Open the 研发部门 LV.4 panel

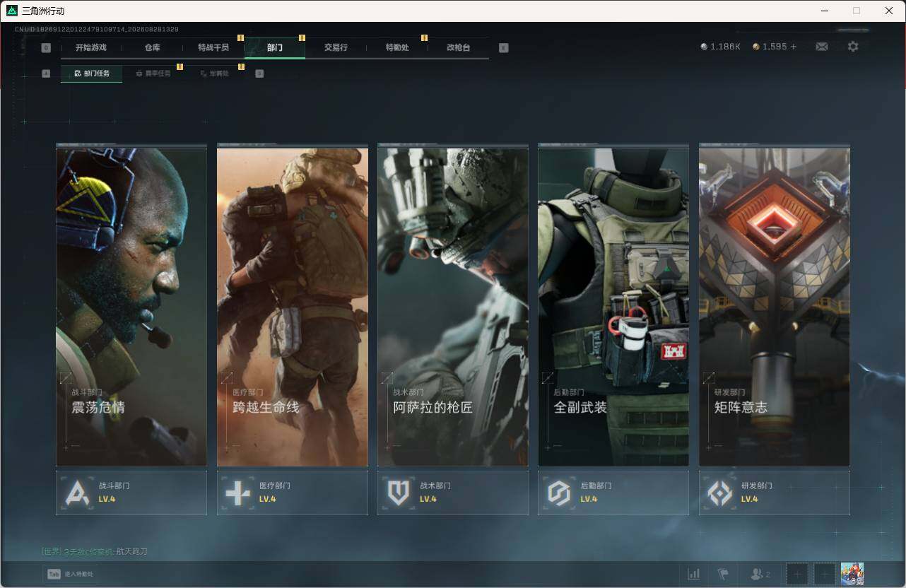pos(775,493)
